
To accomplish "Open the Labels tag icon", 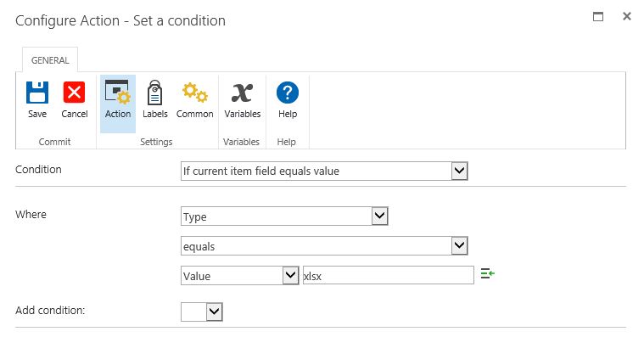I will (x=154, y=93).
